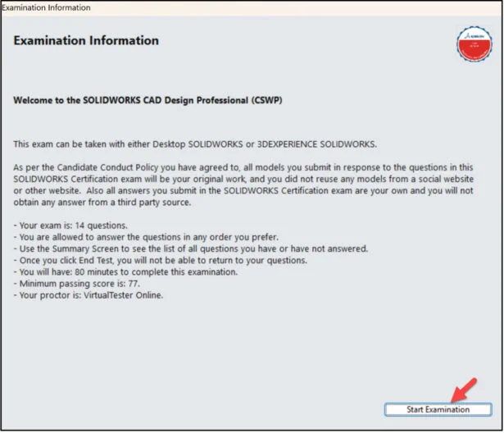Select the bold Examination Information heading
The width and height of the screenshot is (504, 433).
click(x=86, y=41)
